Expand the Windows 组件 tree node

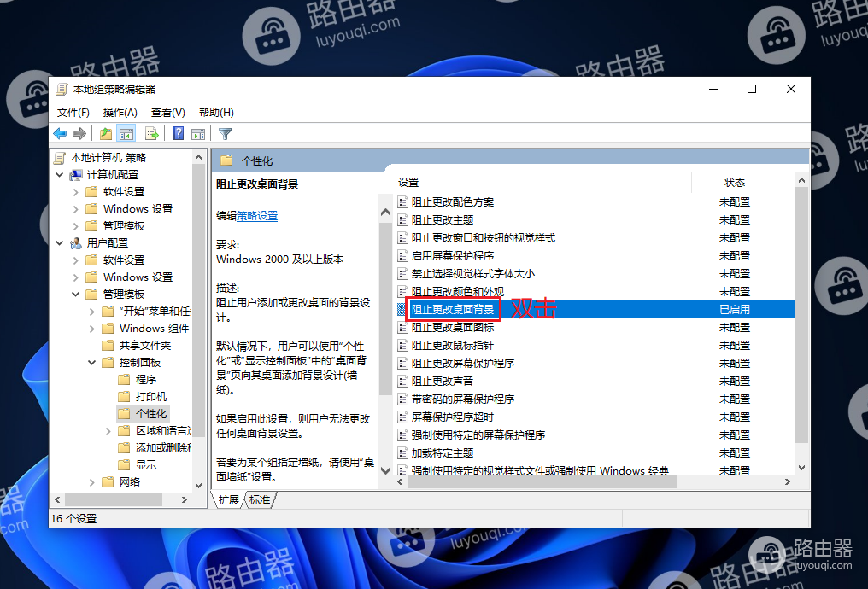click(x=92, y=329)
